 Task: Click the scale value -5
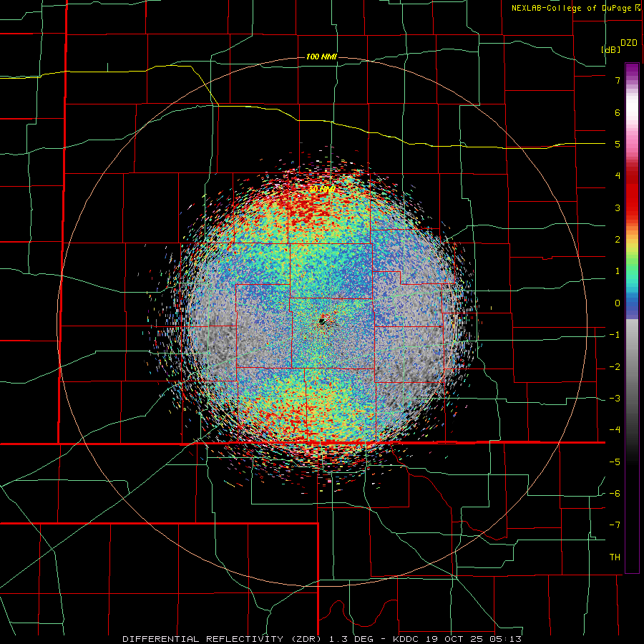(615, 462)
